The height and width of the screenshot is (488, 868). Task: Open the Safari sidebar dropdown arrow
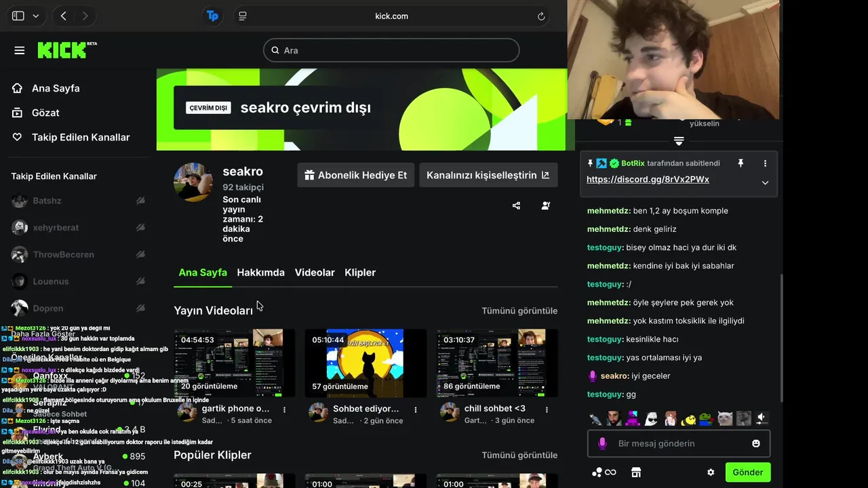[36, 16]
